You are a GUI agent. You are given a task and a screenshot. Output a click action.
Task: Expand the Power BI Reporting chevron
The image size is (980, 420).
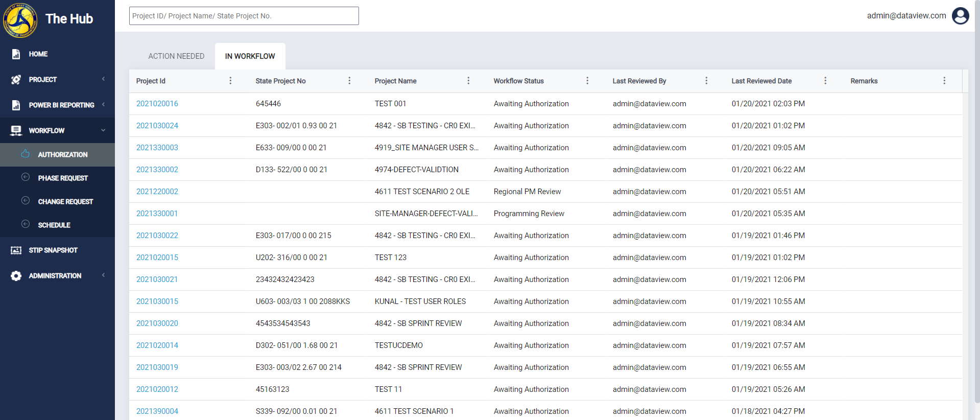tap(104, 105)
